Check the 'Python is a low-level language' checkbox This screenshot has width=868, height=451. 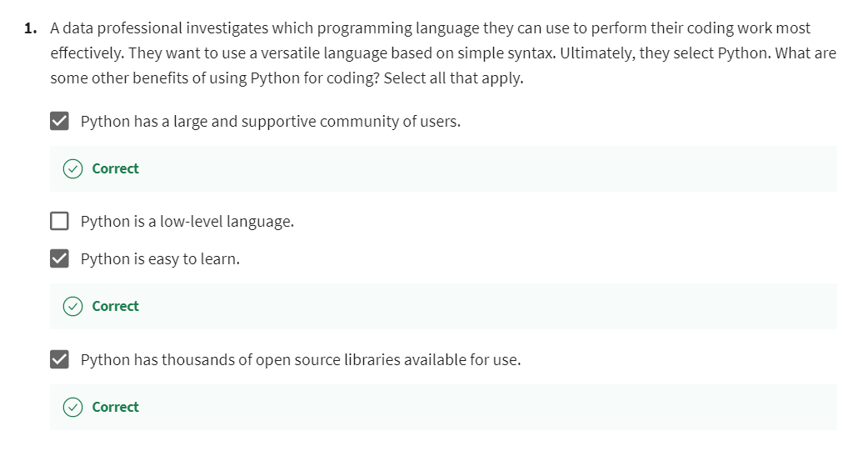point(59,222)
